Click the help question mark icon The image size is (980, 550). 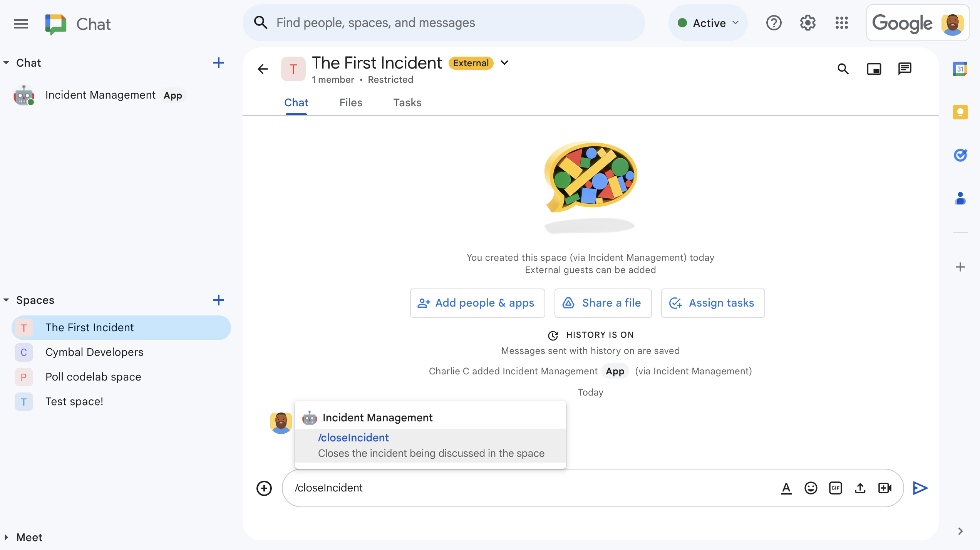pos(774,22)
